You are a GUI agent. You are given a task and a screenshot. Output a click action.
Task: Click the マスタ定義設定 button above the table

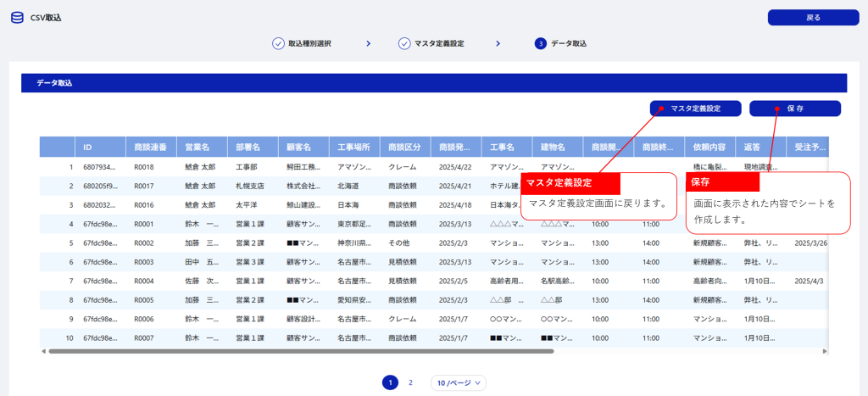[695, 109]
